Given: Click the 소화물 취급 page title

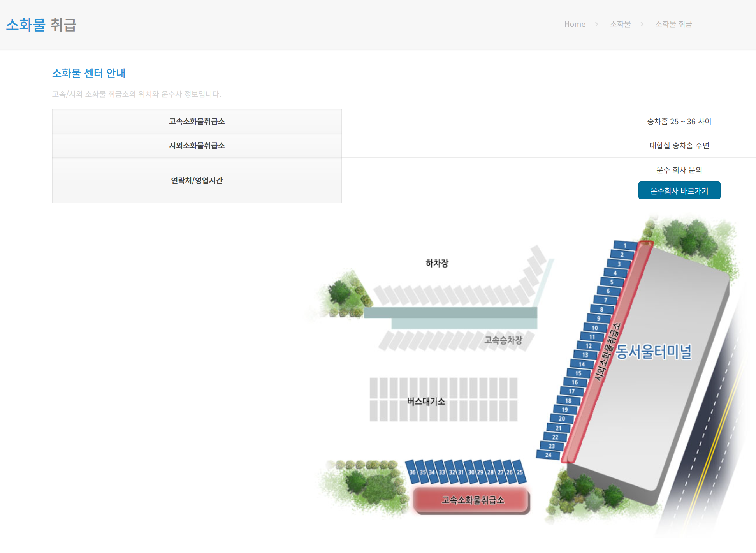Looking at the screenshot, I should [x=41, y=25].
